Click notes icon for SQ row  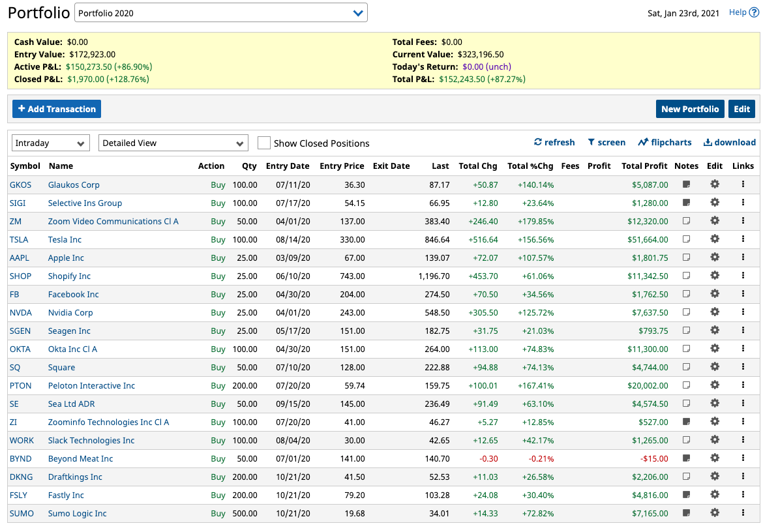pos(686,367)
